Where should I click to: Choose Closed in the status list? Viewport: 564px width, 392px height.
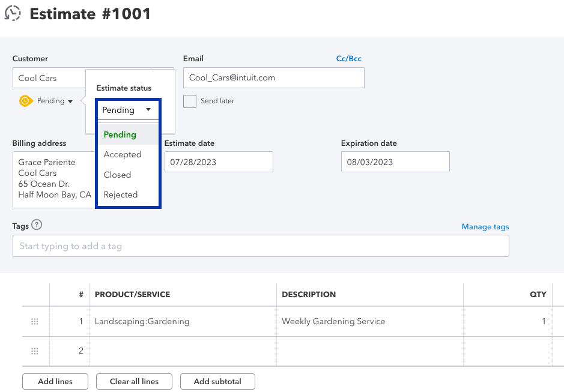(x=128, y=175)
